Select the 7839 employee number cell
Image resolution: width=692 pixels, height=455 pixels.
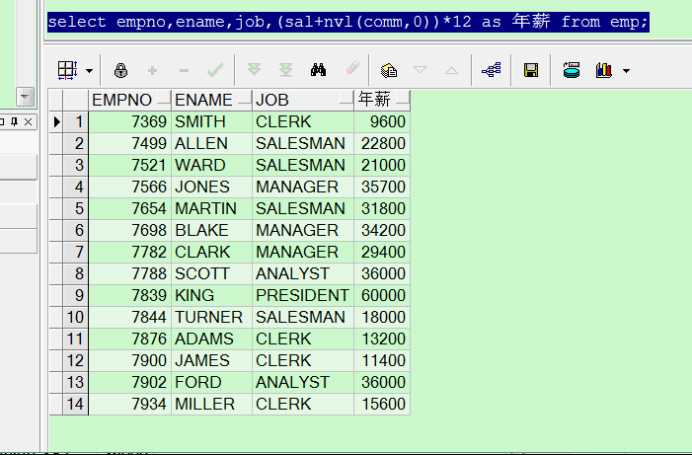click(x=130, y=295)
